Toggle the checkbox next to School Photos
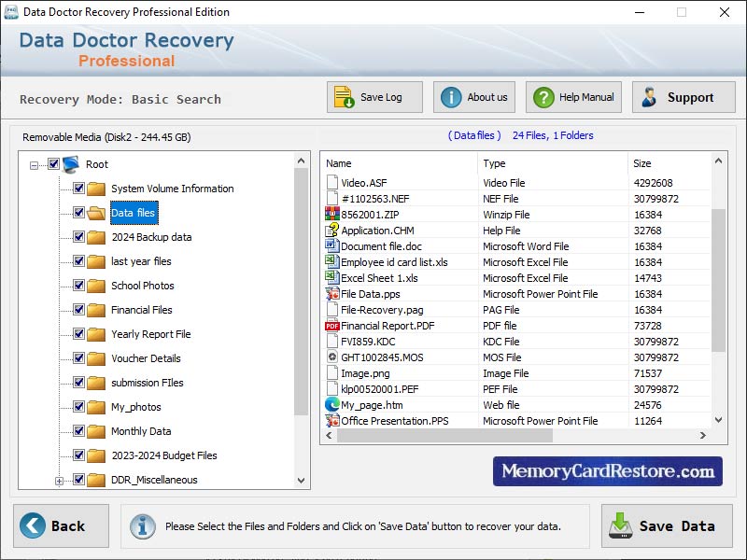 tap(78, 286)
